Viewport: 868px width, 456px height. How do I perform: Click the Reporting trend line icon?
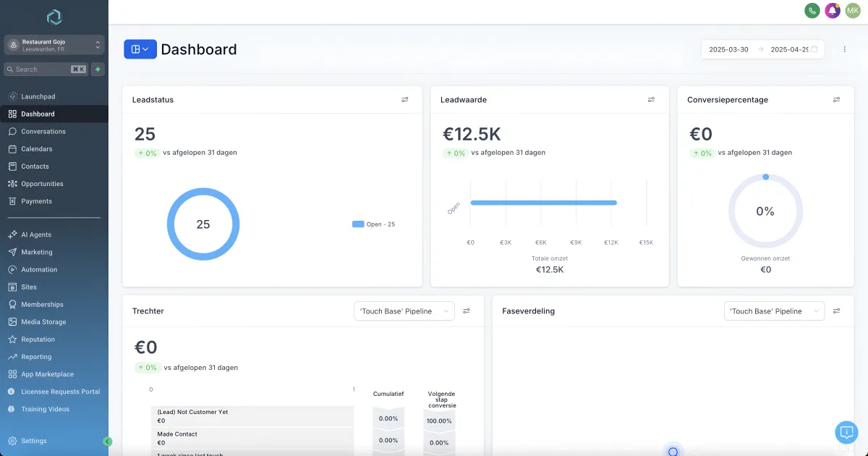[x=12, y=356]
